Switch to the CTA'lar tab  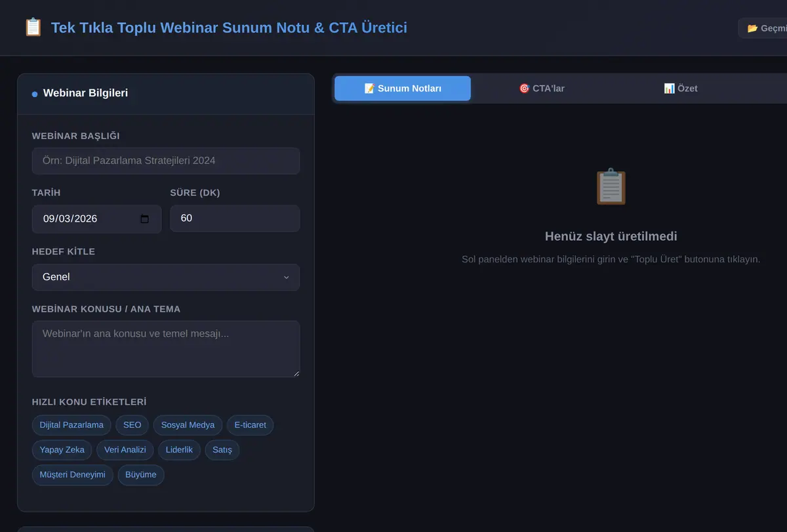point(542,89)
